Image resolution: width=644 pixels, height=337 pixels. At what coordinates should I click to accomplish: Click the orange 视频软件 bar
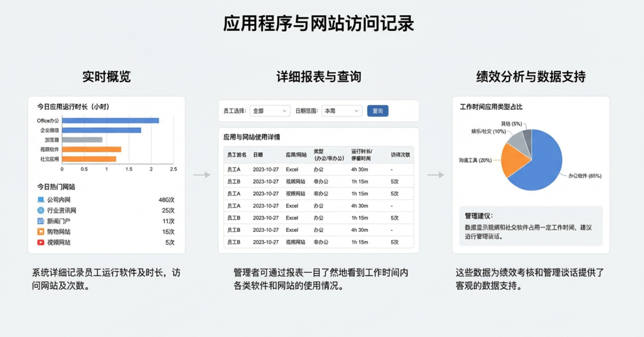92,149
